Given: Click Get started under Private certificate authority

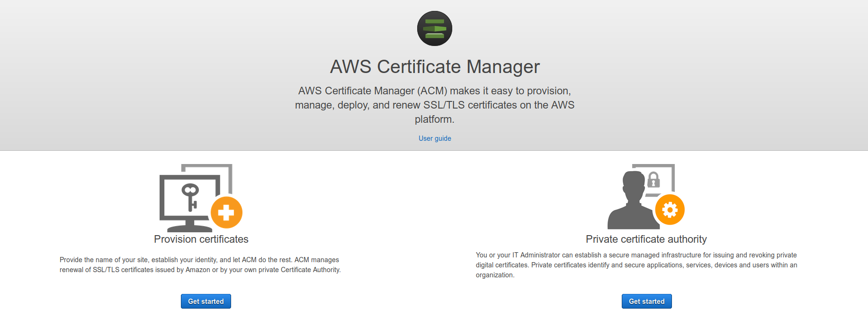Looking at the screenshot, I should click(647, 302).
